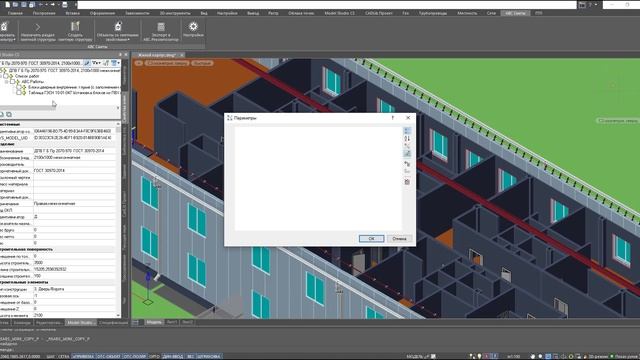The height and width of the screenshot is (360, 640).
Task: Open the 3D-инструменты ribbon tab
Action: (175, 13)
